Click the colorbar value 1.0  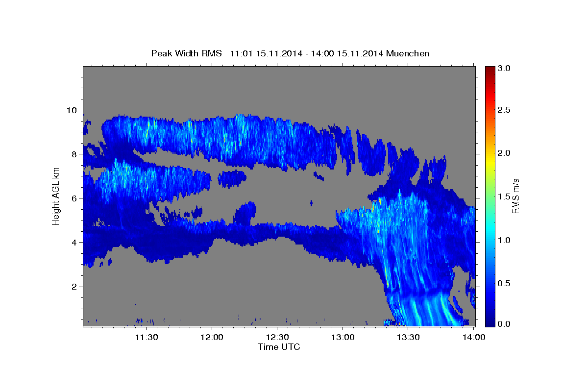(505, 240)
